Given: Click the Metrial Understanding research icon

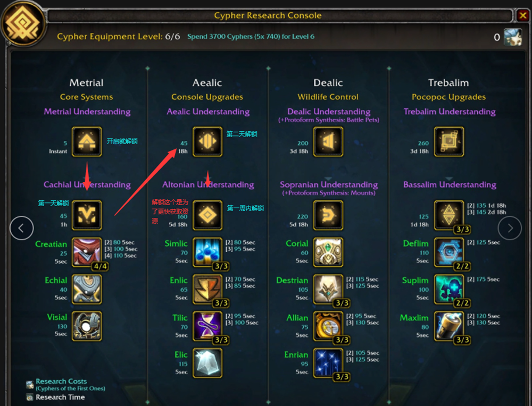Looking at the screenshot, I should pos(87,142).
